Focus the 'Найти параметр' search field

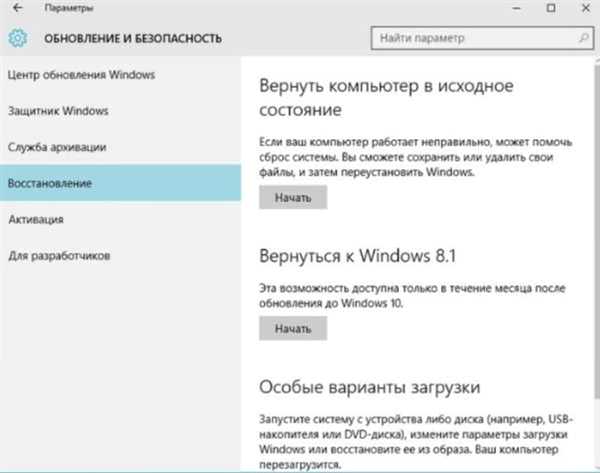[x=482, y=38]
